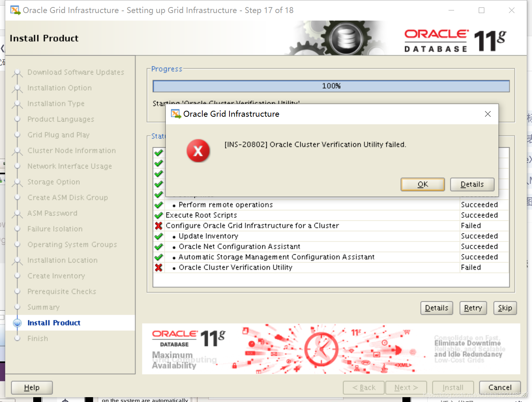Select the Finish step in sidebar
532x402 pixels.
tap(38, 338)
